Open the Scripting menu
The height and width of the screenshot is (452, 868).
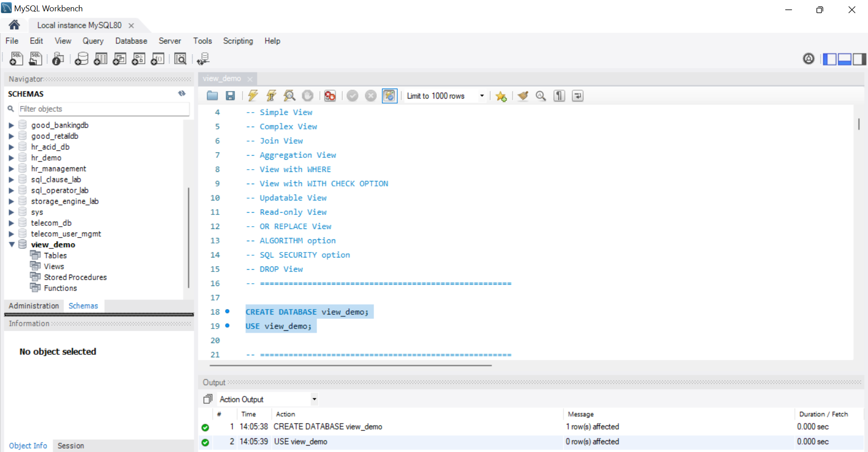point(238,41)
